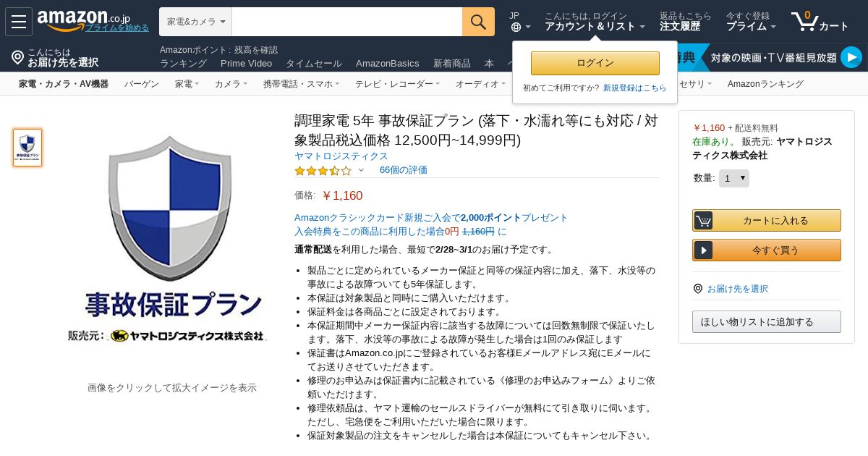This screenshot has height=456, width=868.
Task: Click カートに入れる button
Action: coord(766,220)
